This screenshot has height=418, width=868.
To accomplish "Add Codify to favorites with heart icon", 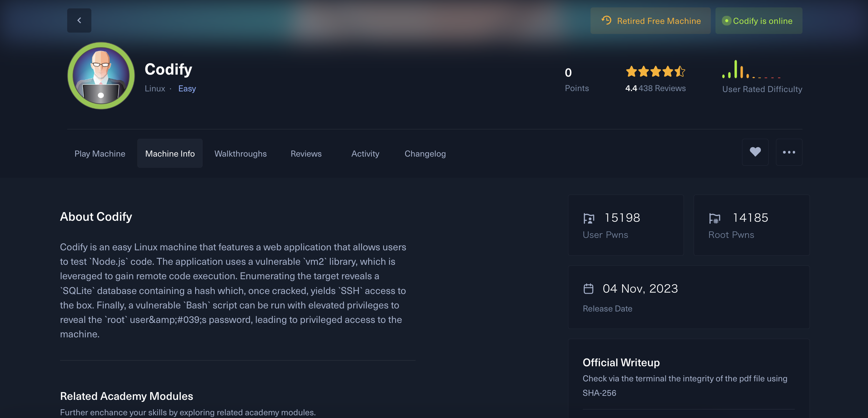I will pos(755,152).
